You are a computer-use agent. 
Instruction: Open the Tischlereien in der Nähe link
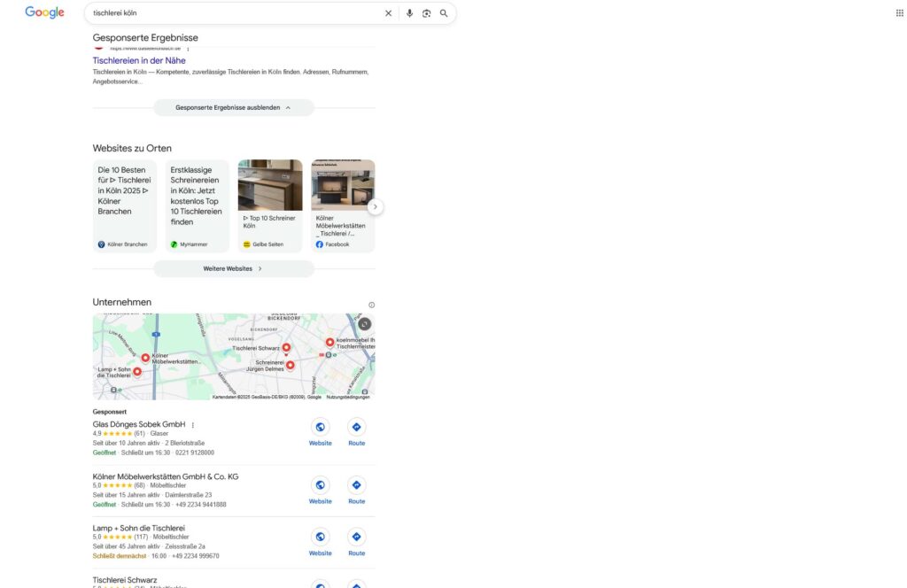tap(139, 59)
